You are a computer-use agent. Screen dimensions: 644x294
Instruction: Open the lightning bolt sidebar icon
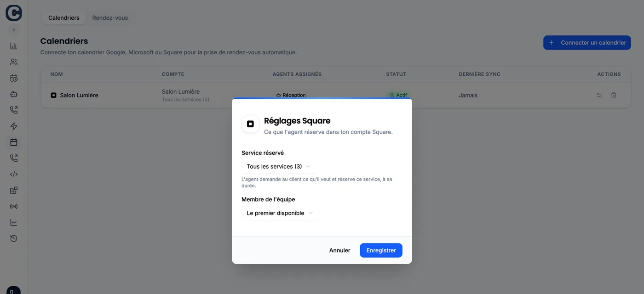[14, 126]
